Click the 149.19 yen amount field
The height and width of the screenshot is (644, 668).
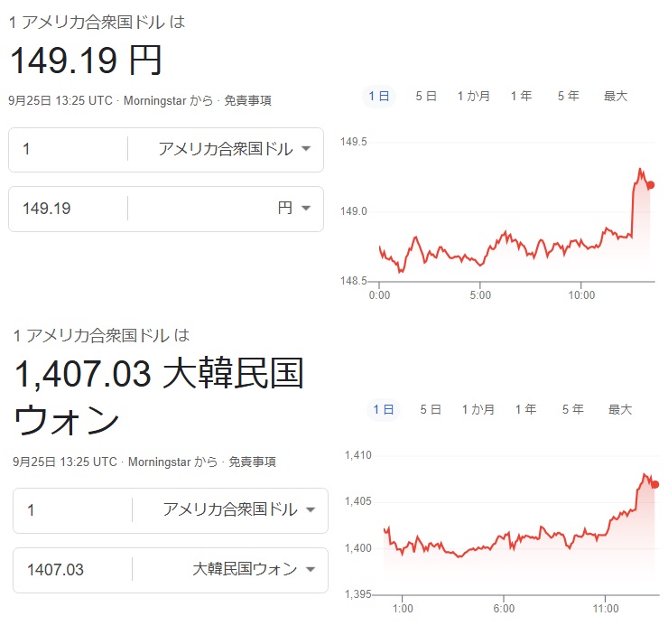68,209
